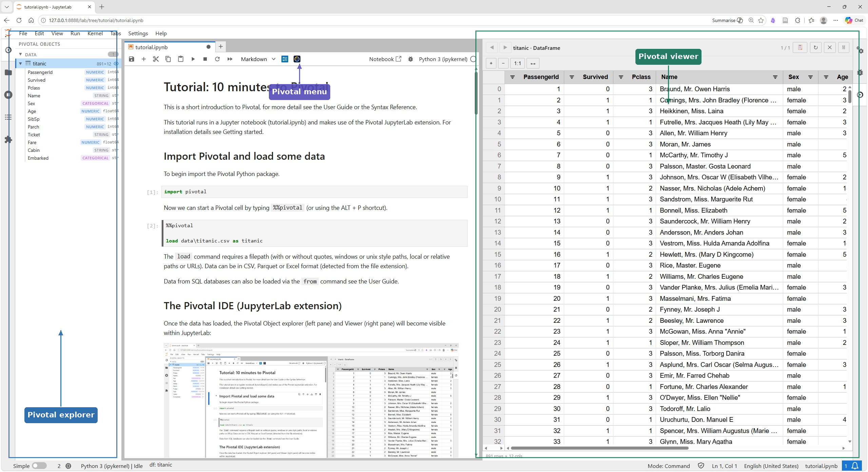Open the File menu
The image size is (868, 472).
coord(23,33)
